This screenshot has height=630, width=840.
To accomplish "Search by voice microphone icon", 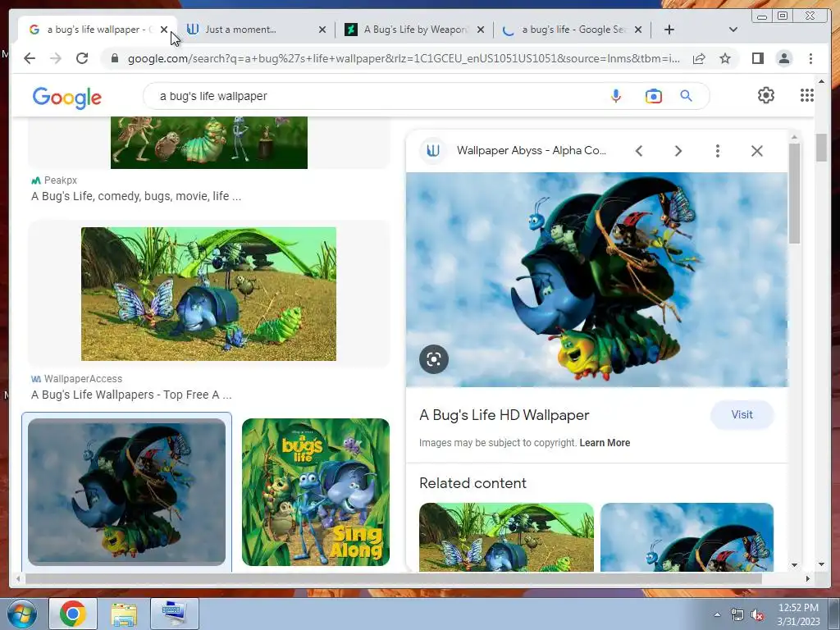I will [616, 96].
